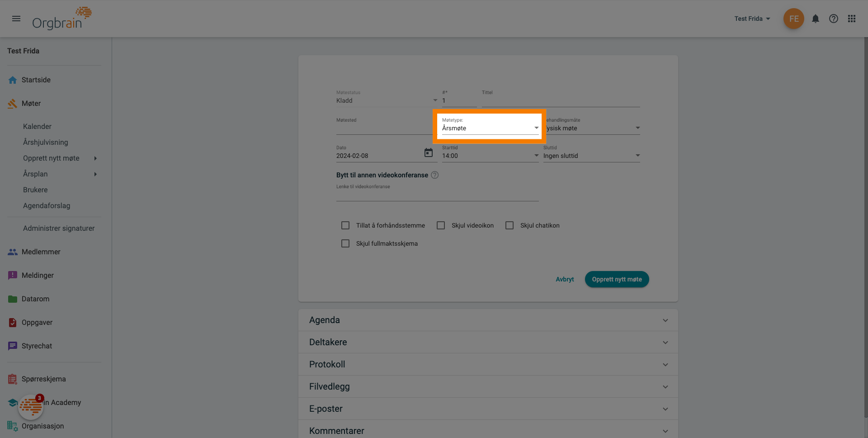Click the meeting number field
868x438 pixels.
click(459, 100)
